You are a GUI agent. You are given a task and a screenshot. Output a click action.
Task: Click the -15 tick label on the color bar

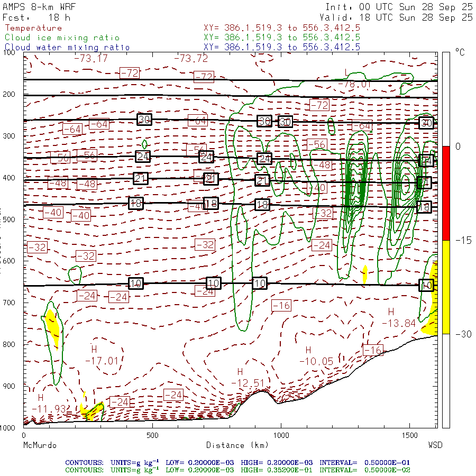[463, 241]
